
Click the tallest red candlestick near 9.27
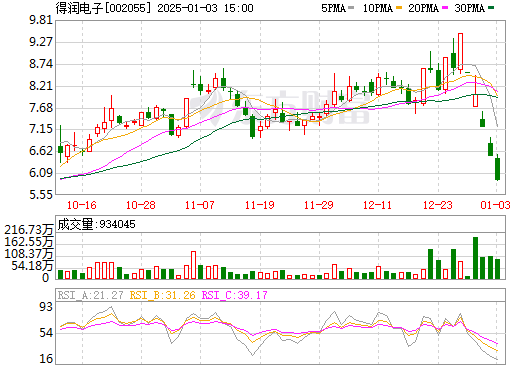(x=460, y=51)
